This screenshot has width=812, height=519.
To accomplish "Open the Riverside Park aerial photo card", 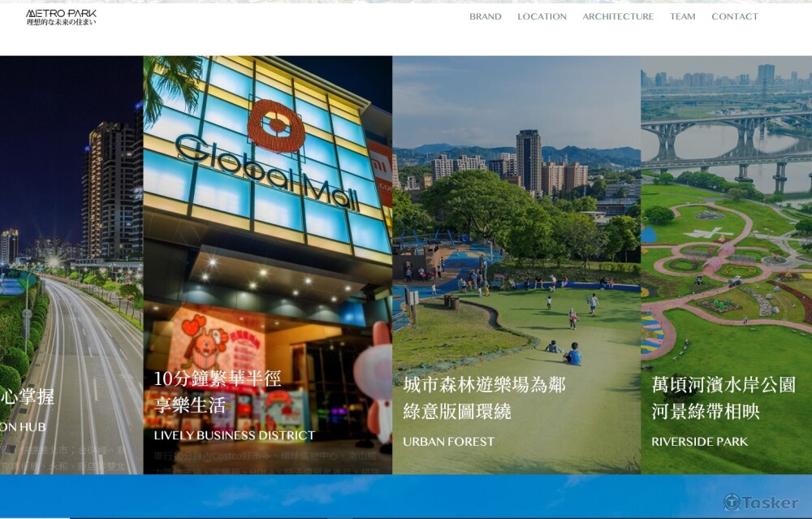I will pos(727,265).
